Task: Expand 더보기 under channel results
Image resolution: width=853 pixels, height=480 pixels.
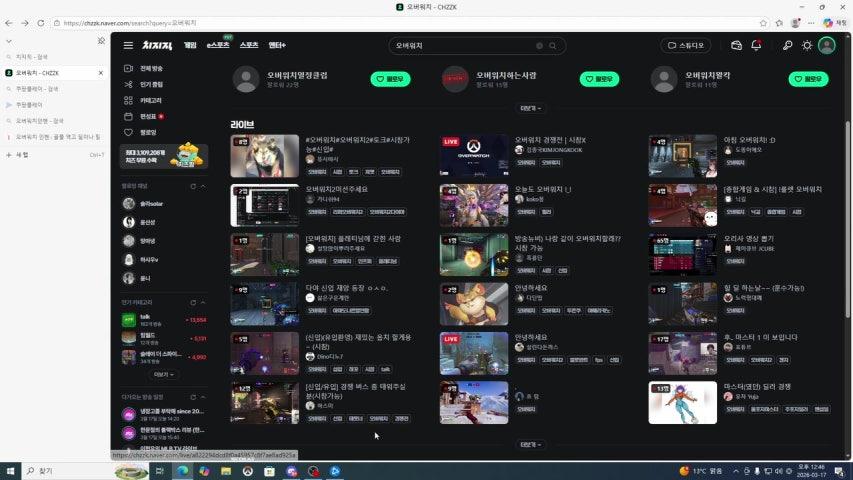Action: point(530,108)
